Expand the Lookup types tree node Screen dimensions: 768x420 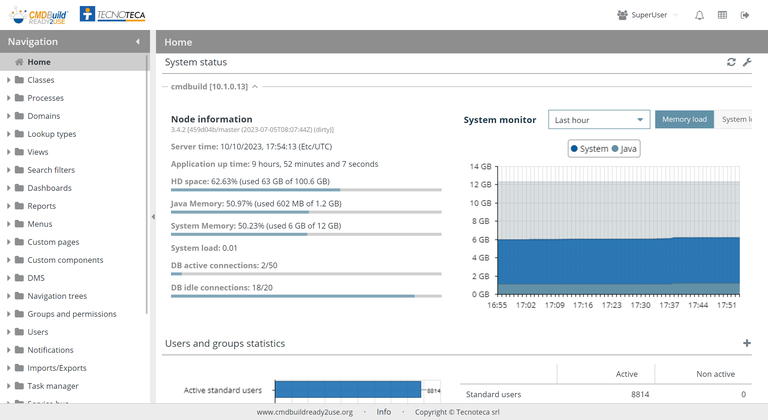[8, 134]
